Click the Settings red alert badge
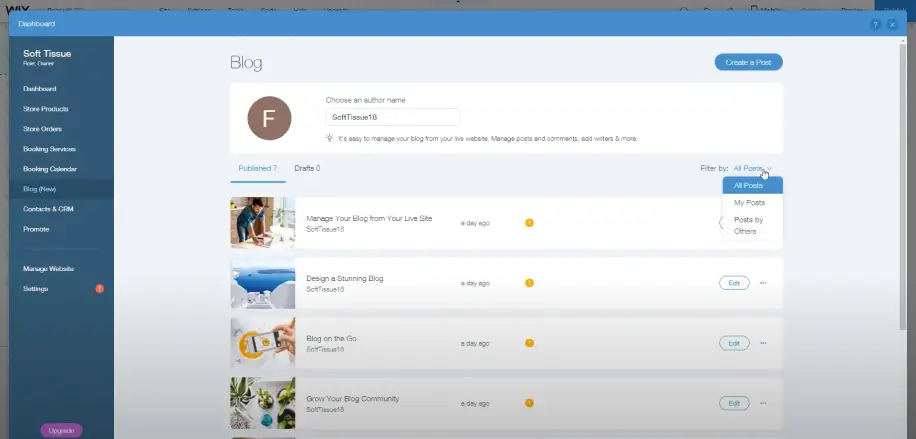Image resolution: width=916 pixels, height=439 pixels. 99,289
